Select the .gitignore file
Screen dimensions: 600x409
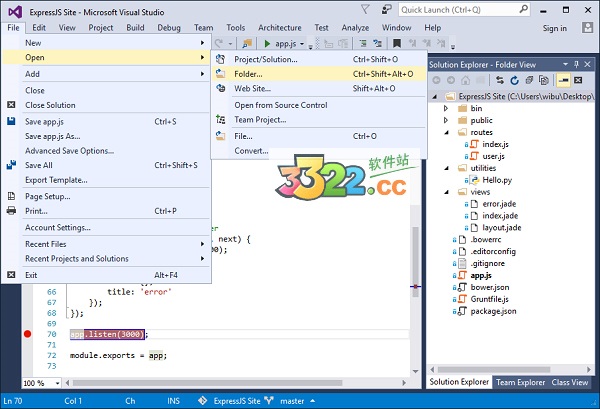488,263
